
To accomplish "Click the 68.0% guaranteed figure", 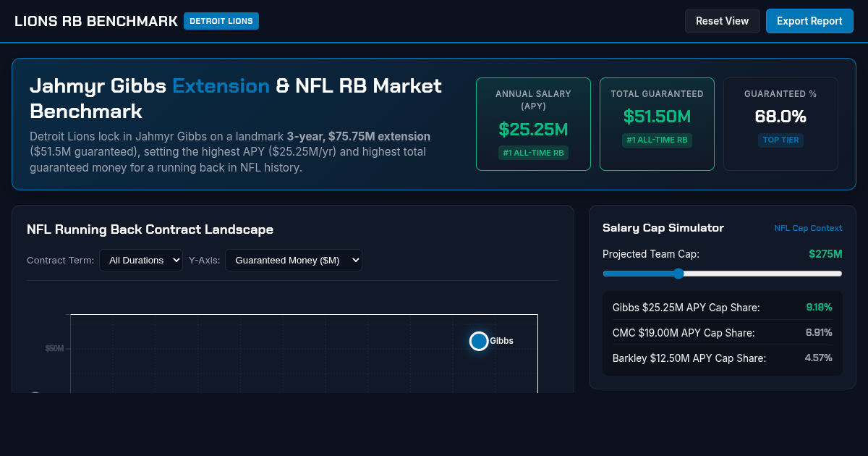I will pos(780,117).
